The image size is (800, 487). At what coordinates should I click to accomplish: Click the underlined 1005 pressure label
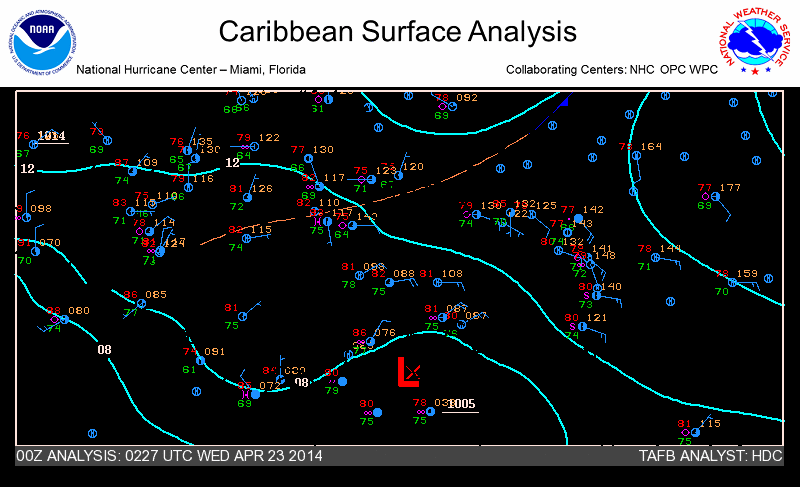[461, 404]
